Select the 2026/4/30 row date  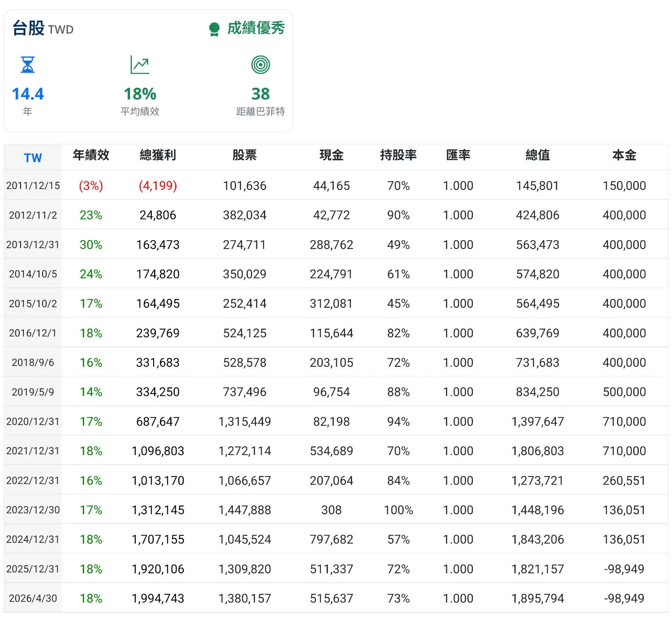pos(33,598)
